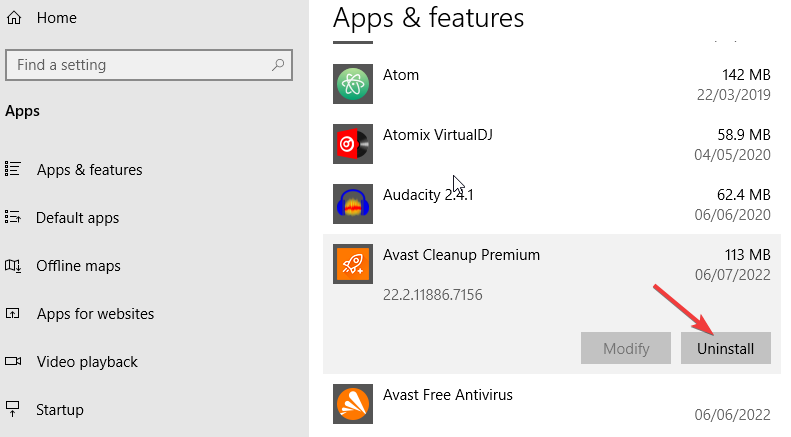
Task: Go to Default apps settings
Action: 77,218
